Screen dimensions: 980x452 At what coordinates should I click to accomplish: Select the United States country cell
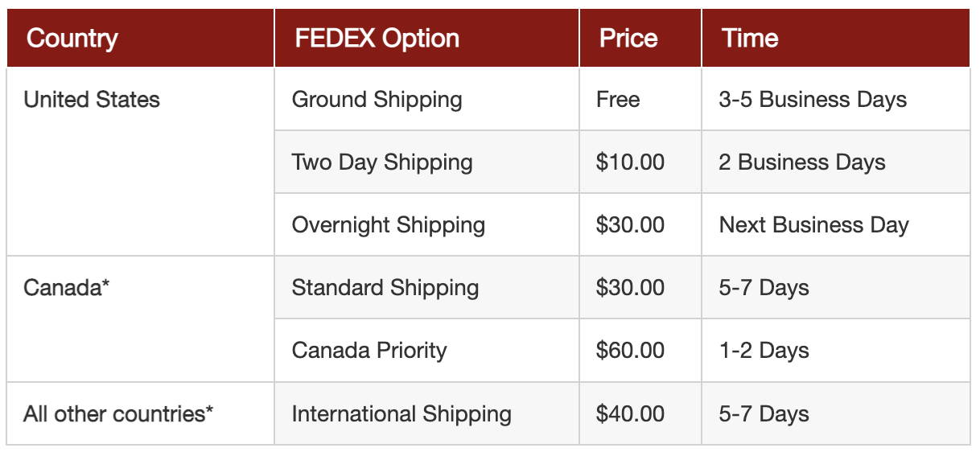pyautogui.click(x=141, y=162)
